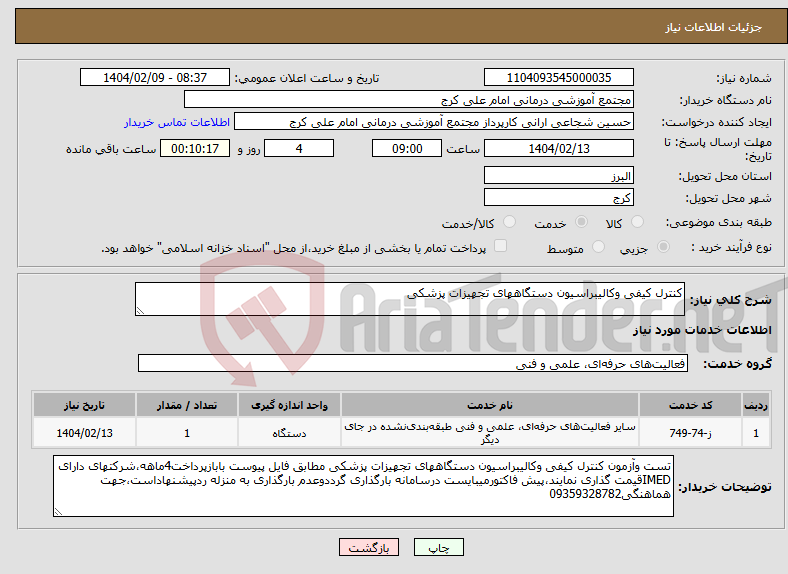Click the ساعت باقی مانده label
Viewport: 788px width, 574px height.
[111, 149]
